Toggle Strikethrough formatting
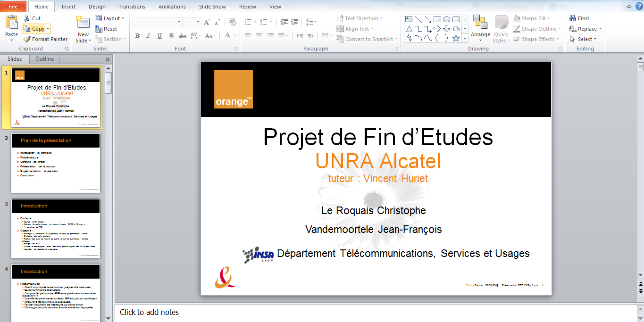Viewport: 644px width, 322px height. pos(183,35)
